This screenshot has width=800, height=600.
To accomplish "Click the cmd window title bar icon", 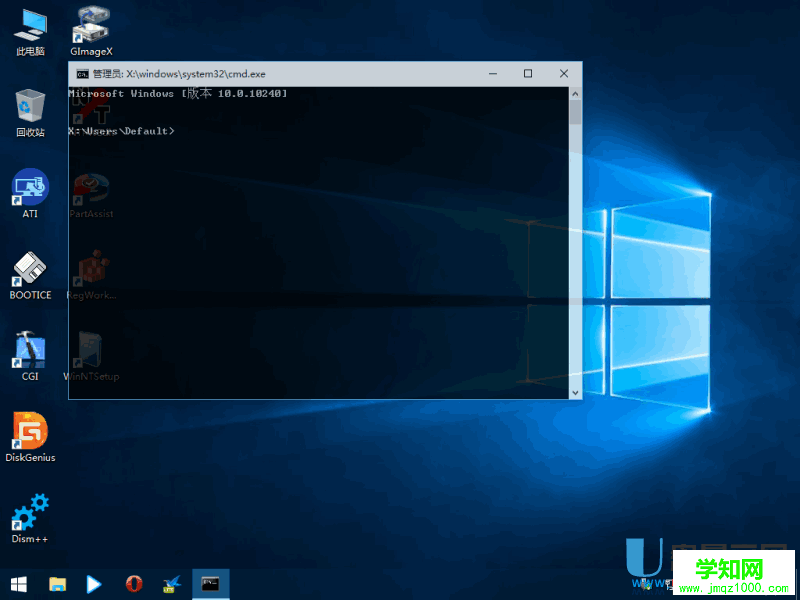I will point(82,74).
